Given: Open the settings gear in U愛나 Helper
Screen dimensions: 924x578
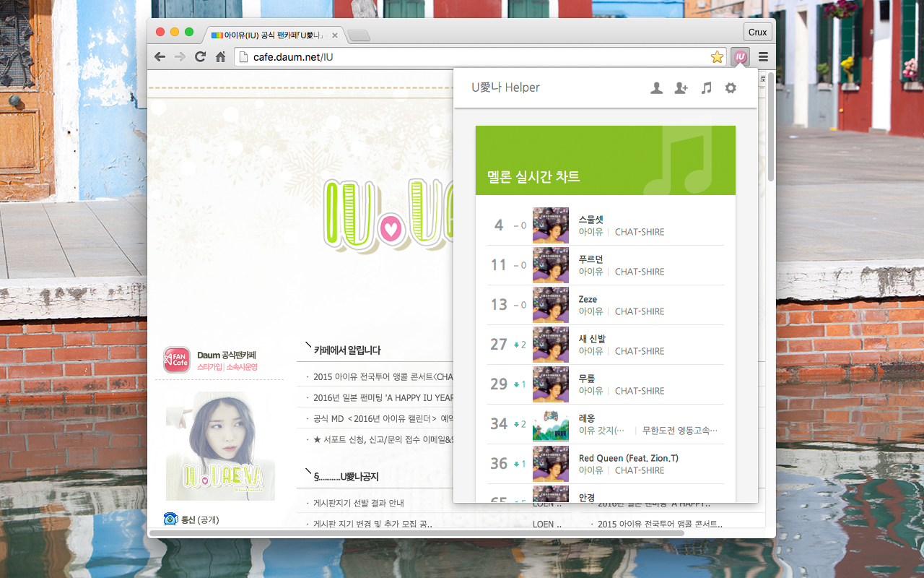Looking at the screenshot, I should click(731, 87).
